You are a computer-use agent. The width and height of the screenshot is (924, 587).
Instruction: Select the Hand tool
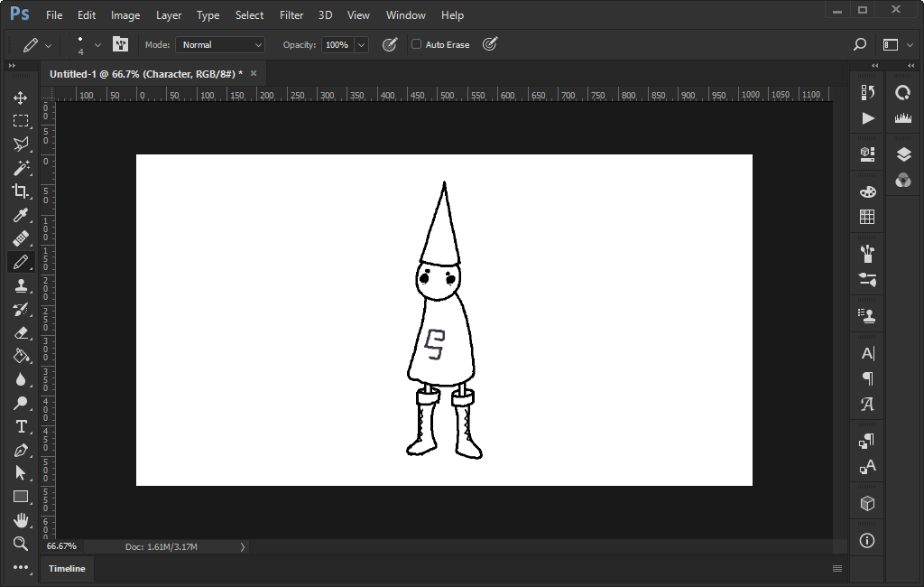[x=20, y=520]
